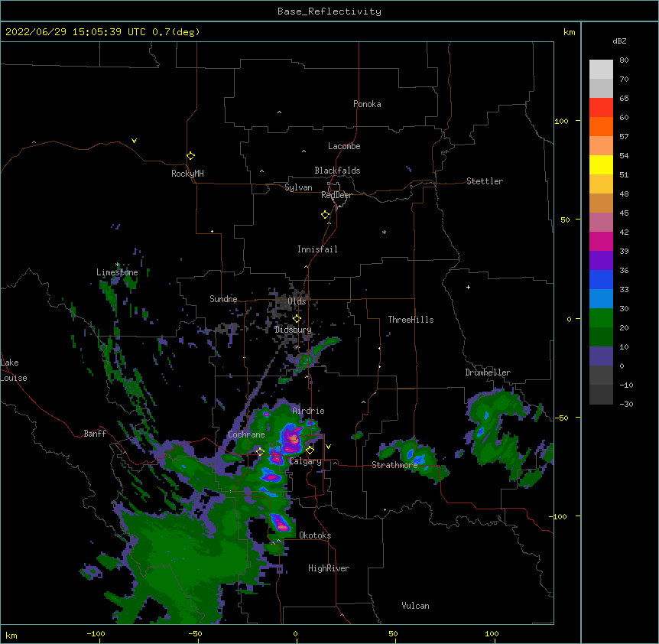Click the yellow diamond marker left of Calgary label
This screenshot has width=659, height=644.
(310, 450)
